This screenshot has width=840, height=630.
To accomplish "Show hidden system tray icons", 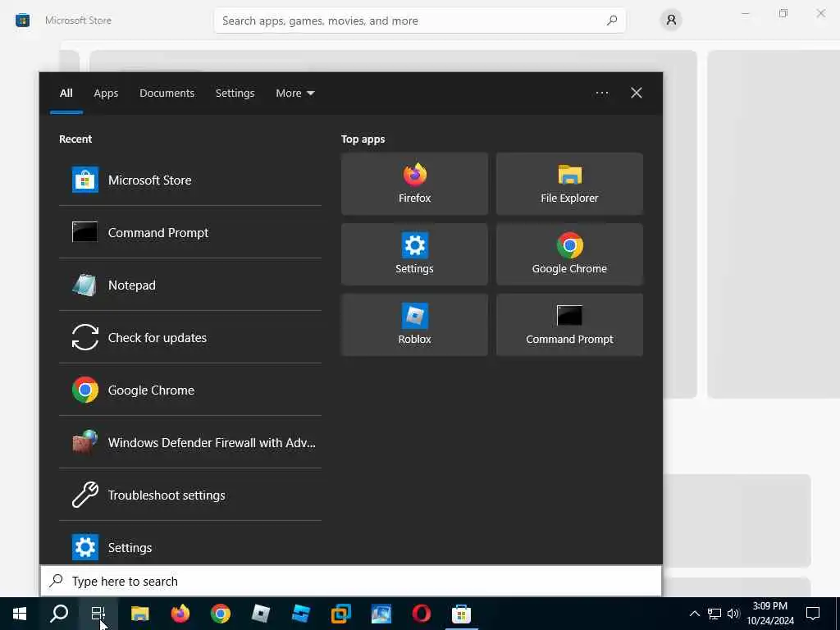I will coord(694,614).
